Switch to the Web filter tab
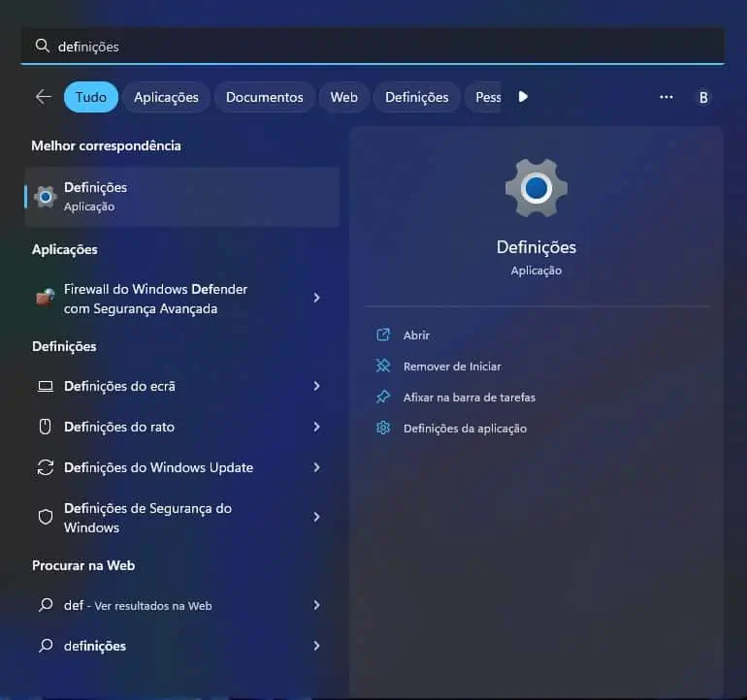The height and width of the screenshot is (700, 747). point(344,97)
